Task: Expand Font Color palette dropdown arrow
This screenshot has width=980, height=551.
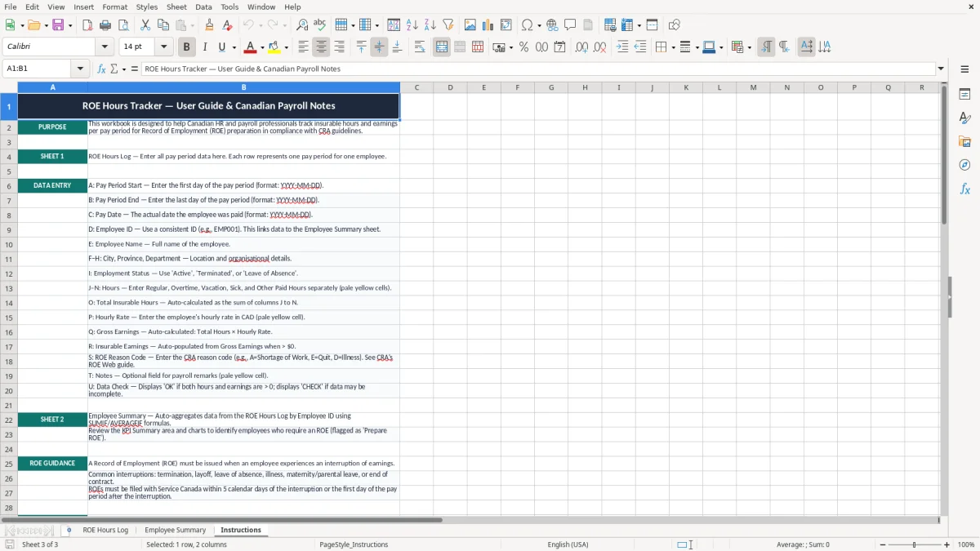Action: pyautogui.click(x=261, y=47)
